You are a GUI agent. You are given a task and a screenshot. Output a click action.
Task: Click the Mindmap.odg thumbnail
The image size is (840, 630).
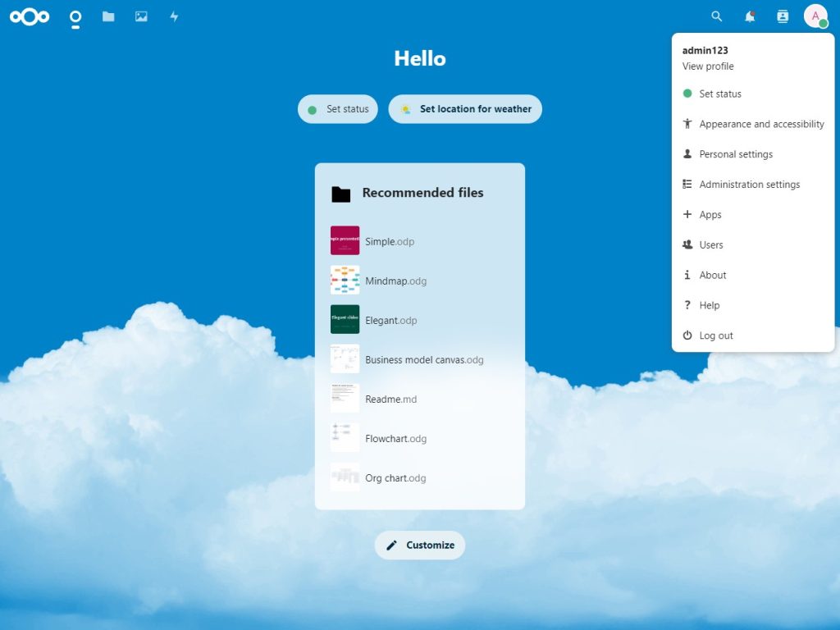(345, 281)
